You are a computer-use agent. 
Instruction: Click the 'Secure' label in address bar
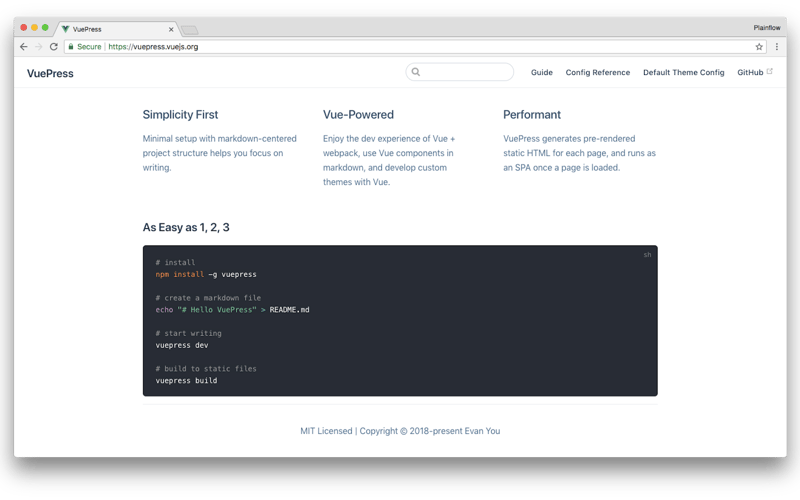point(89,46)
